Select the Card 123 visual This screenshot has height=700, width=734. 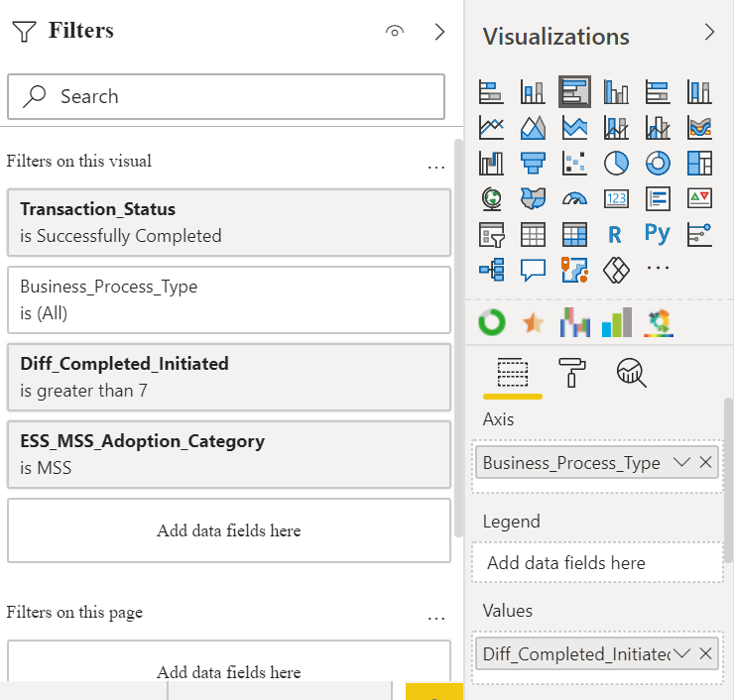[x=616, y=199]
